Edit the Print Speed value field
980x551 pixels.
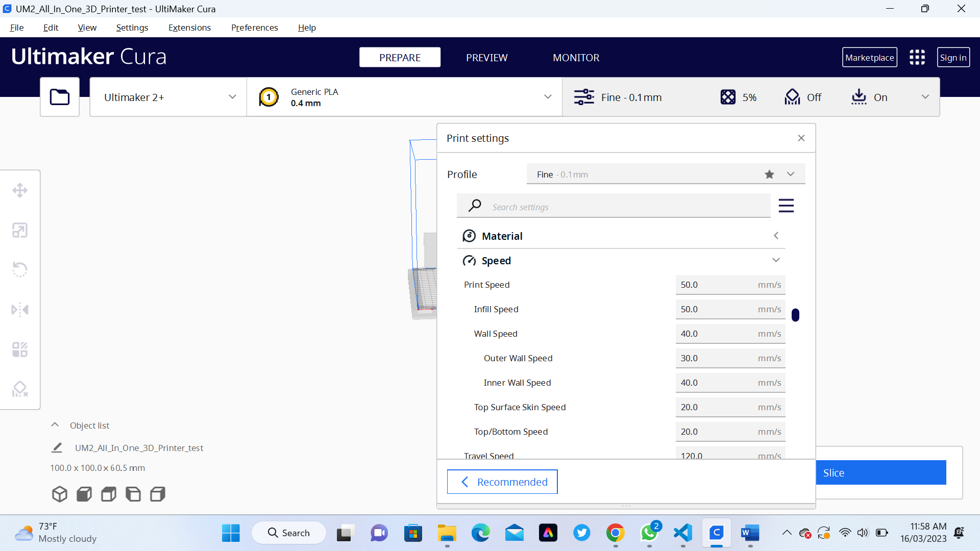pyautogui.click(x=730, y=285)
